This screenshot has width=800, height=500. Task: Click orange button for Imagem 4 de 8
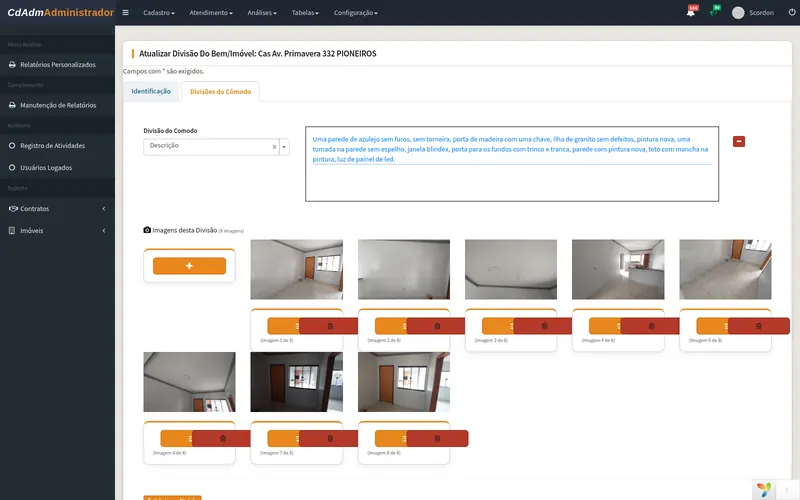(605, 326)
